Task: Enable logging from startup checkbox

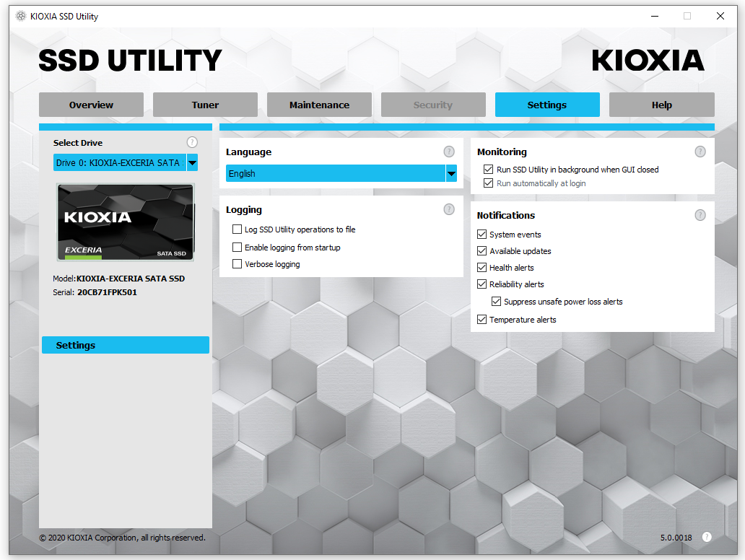Action: click(x=237, y=247)
